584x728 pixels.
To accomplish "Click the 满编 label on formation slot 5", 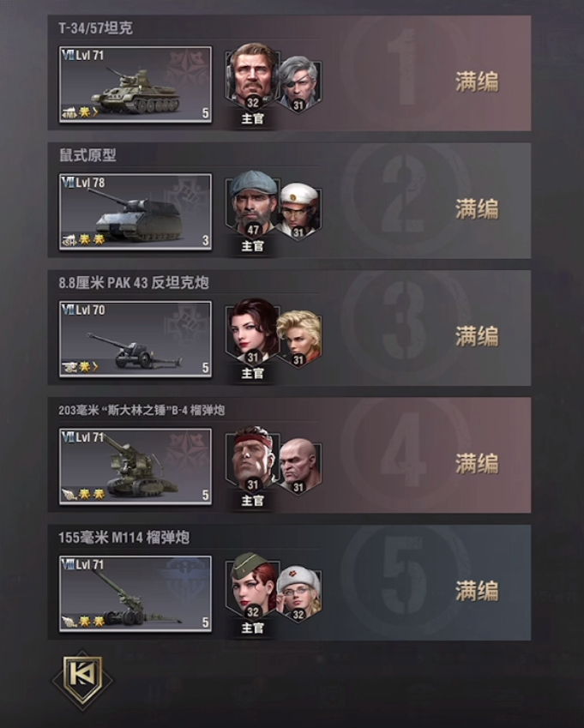I will (x=477, y=592).
